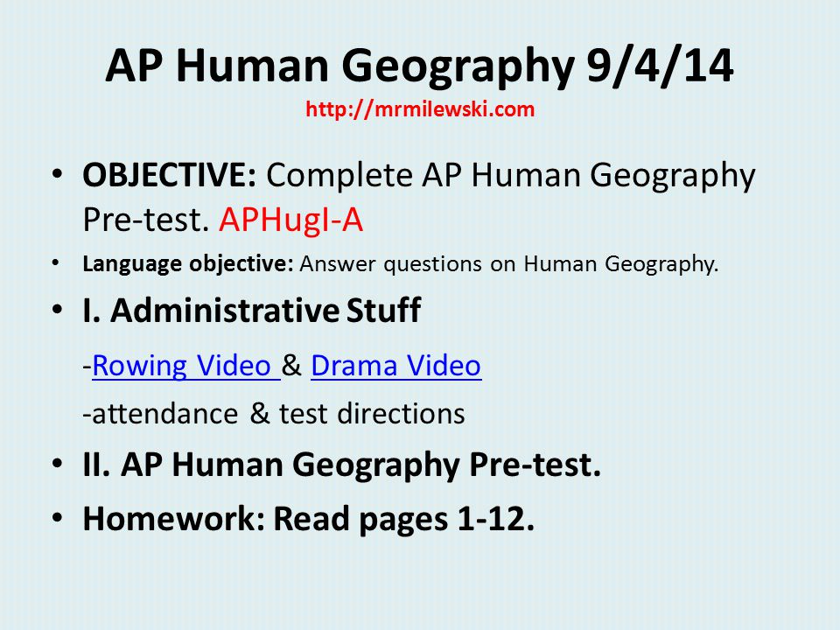Click the Language objective: label
The height and width of the screenshot is (630, 840).
tap(188, 264)
